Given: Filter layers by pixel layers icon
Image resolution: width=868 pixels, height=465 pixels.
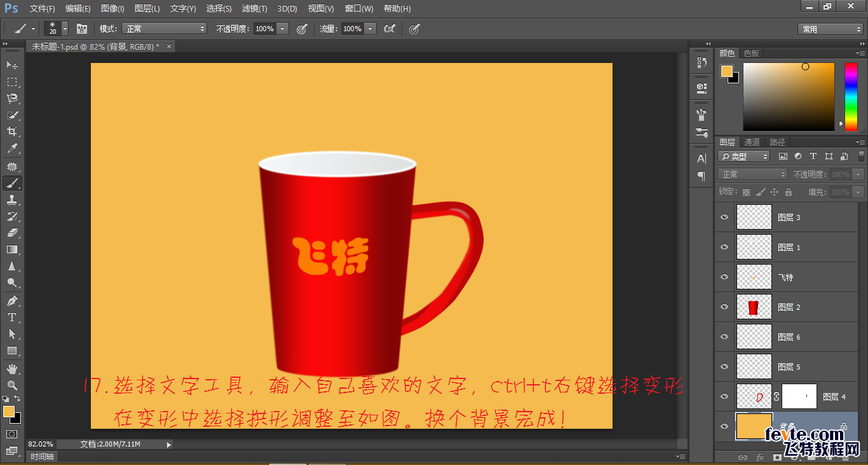Looking at the screenshot, I should [x=783, y=156].
